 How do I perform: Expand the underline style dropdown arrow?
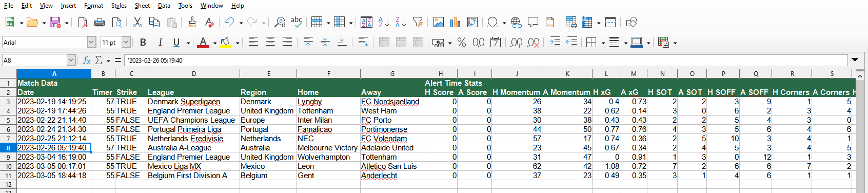[188, 43]
